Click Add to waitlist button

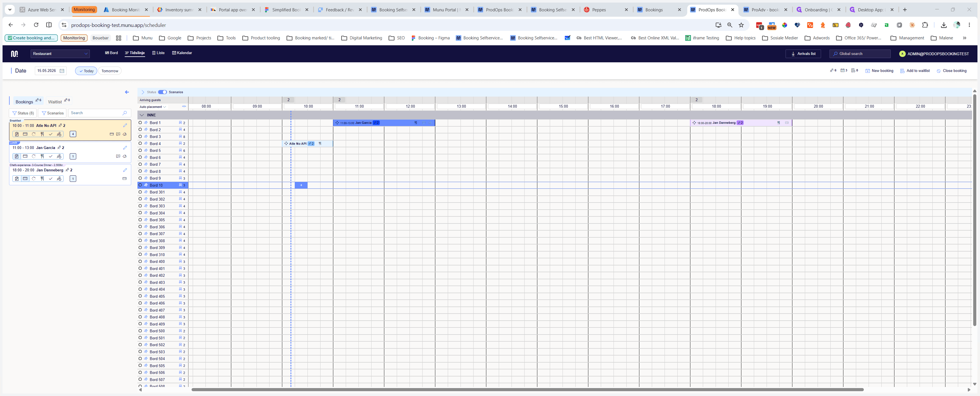[x=915, y=71]
